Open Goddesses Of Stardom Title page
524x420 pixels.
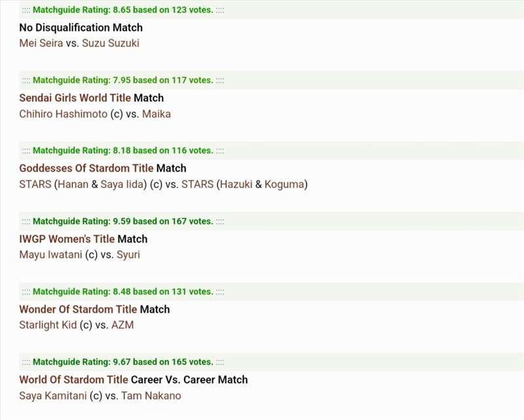point(86,168)
